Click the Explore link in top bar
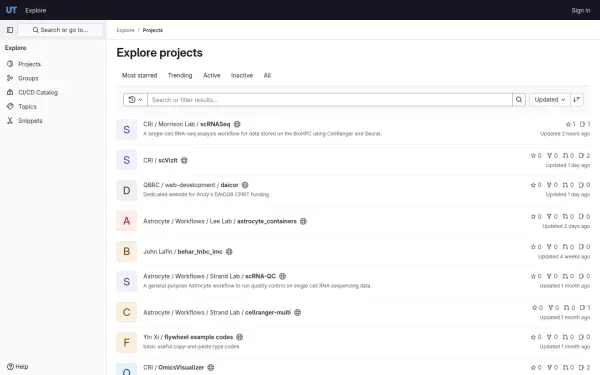 [x=36, y=10]
